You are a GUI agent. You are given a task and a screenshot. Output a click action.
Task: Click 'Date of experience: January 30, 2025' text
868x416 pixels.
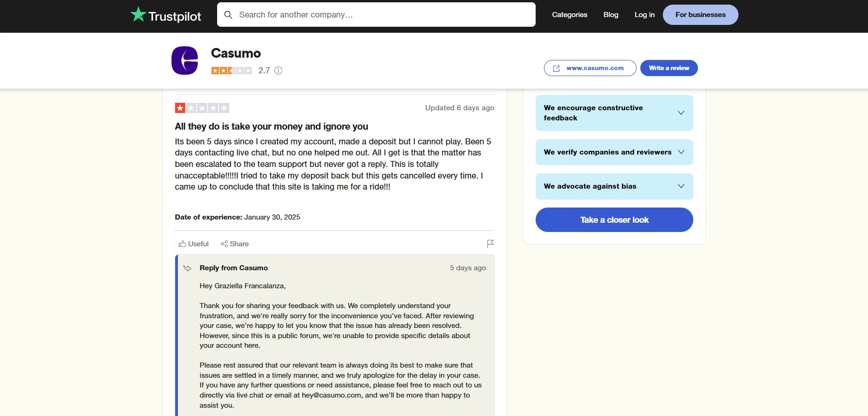237,217
